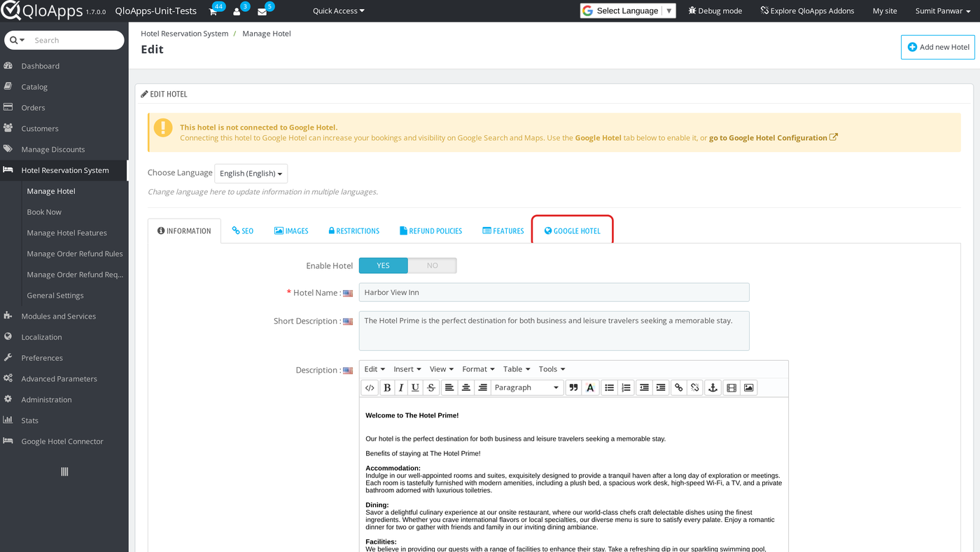Open Google Hotel Connector in the sidebar

click(x=64, y=441)
